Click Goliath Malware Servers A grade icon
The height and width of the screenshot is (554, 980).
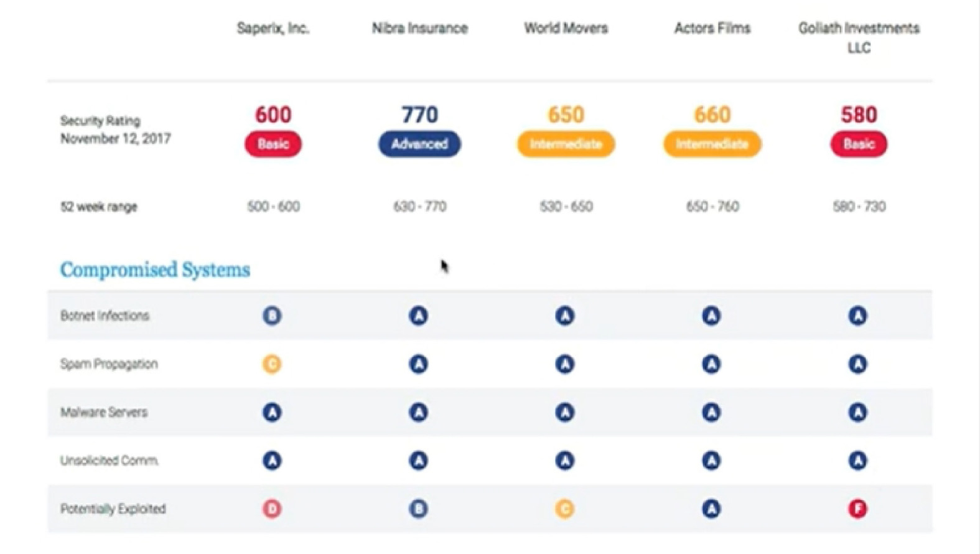click(x=858, y=412)
